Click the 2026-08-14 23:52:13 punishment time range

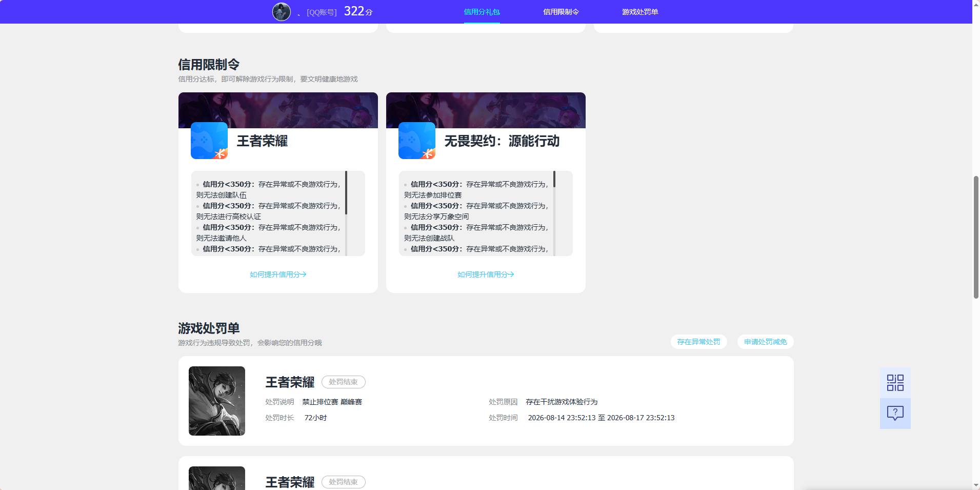tap(601, 418)
